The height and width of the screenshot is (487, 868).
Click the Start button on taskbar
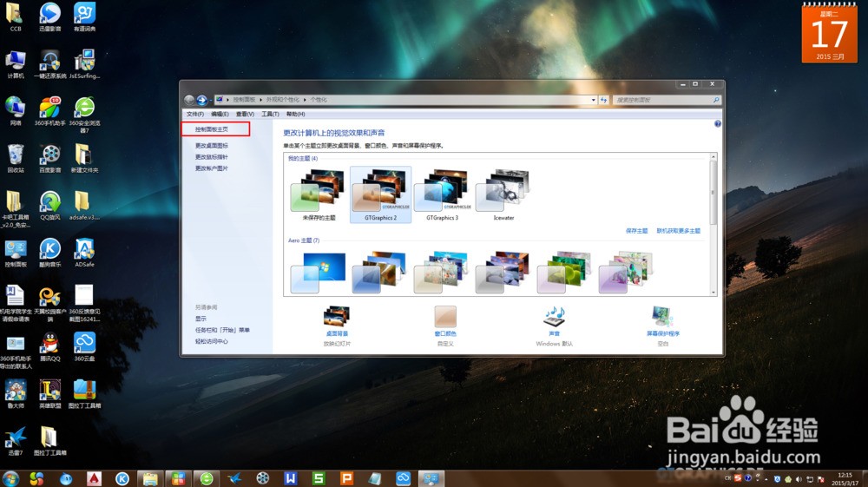point(11,478)
